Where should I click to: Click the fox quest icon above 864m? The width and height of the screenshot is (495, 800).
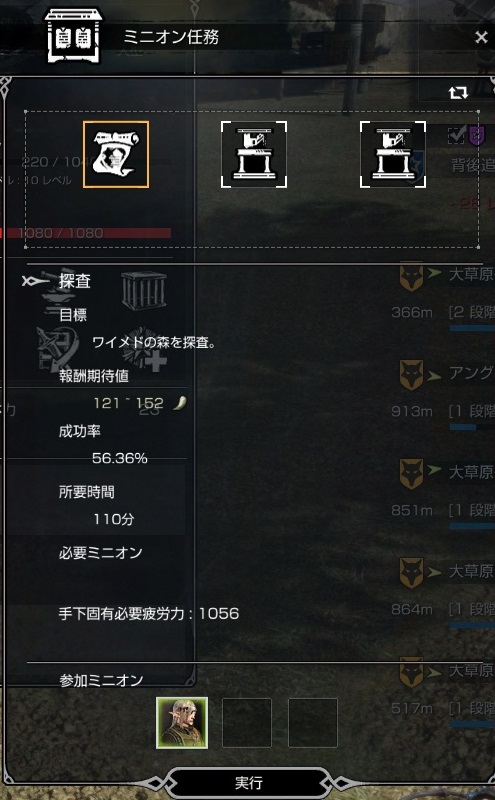(411, 573)
